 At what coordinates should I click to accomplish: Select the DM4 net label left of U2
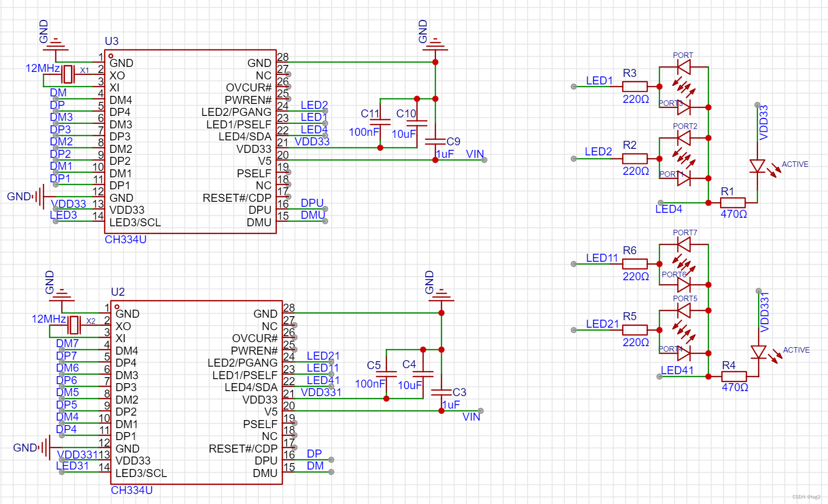tap(67, 417)
